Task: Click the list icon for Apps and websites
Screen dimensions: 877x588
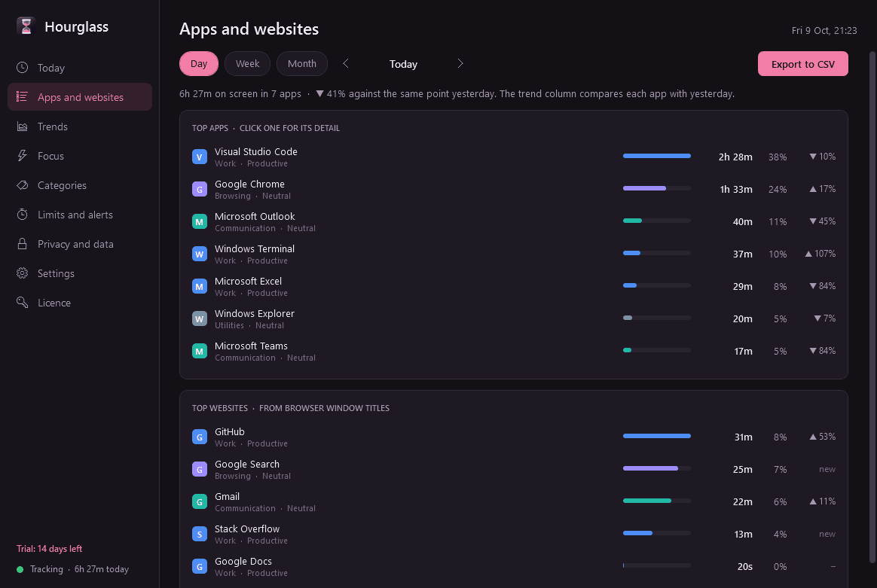Action: tap(23, 96)
